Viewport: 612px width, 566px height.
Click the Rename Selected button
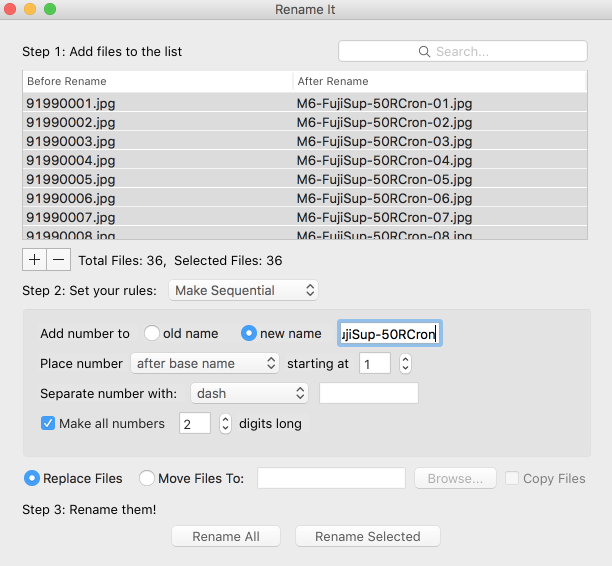(368, 536)
